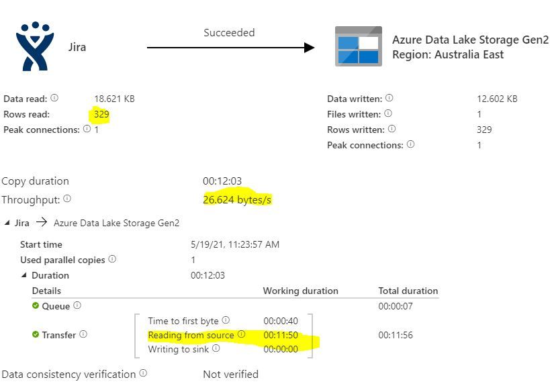Click the Details column header
Screen dimensions: 550x392
pos(46,291)
